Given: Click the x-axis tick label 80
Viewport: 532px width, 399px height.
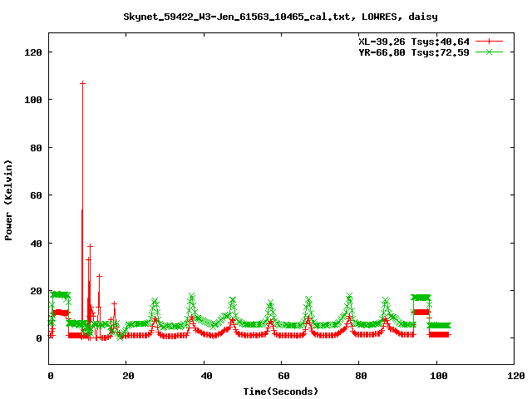Looking at the screenshot, I should tap(361, 376).
